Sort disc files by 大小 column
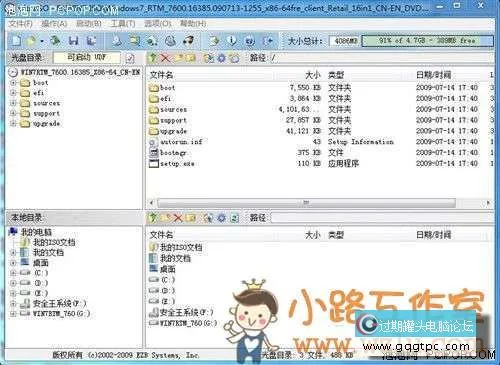500x365 pixels. tap(313, 75)
